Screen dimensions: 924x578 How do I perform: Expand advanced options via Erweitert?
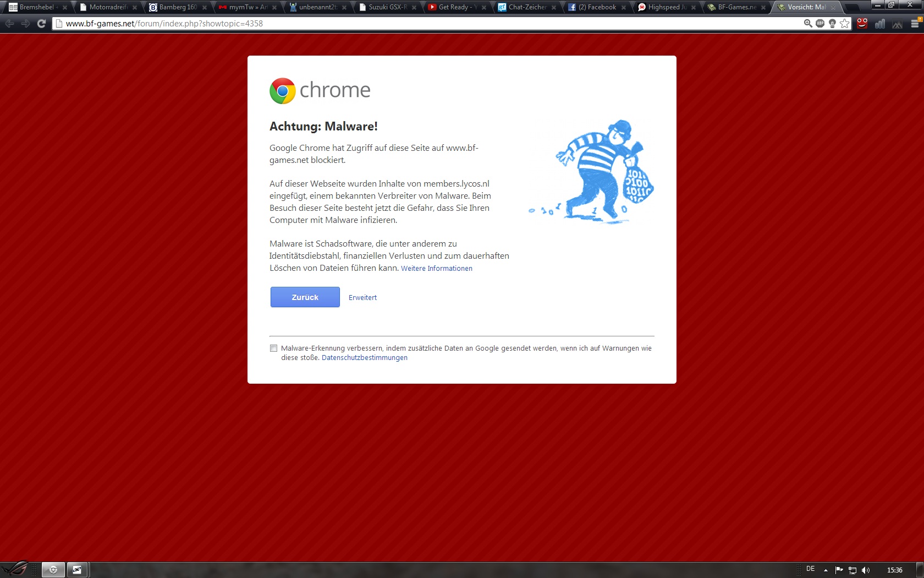pos(362,297)
